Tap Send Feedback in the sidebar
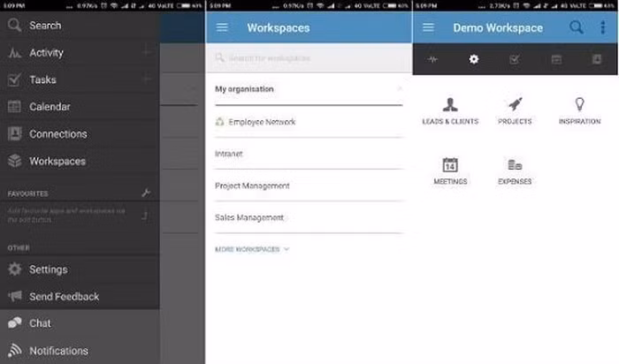Viewport: 619px width, 364px height. pyautogui.click(x=64, y=297)
